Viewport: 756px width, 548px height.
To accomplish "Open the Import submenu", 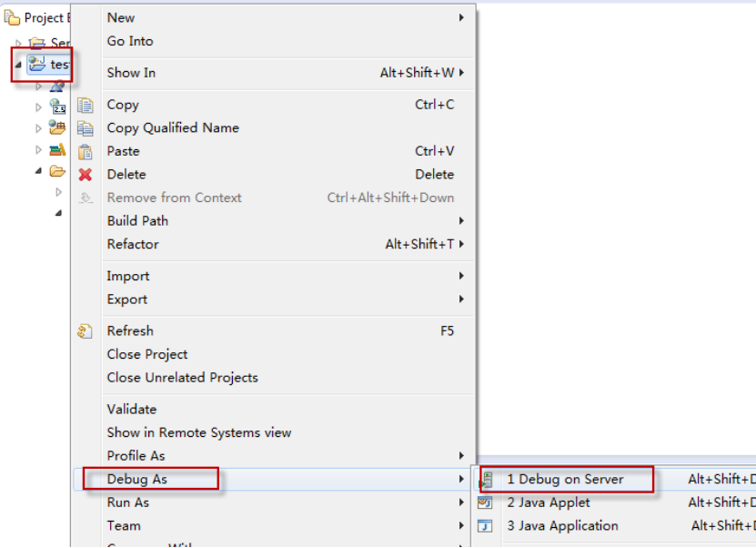I will click(274, 276).
